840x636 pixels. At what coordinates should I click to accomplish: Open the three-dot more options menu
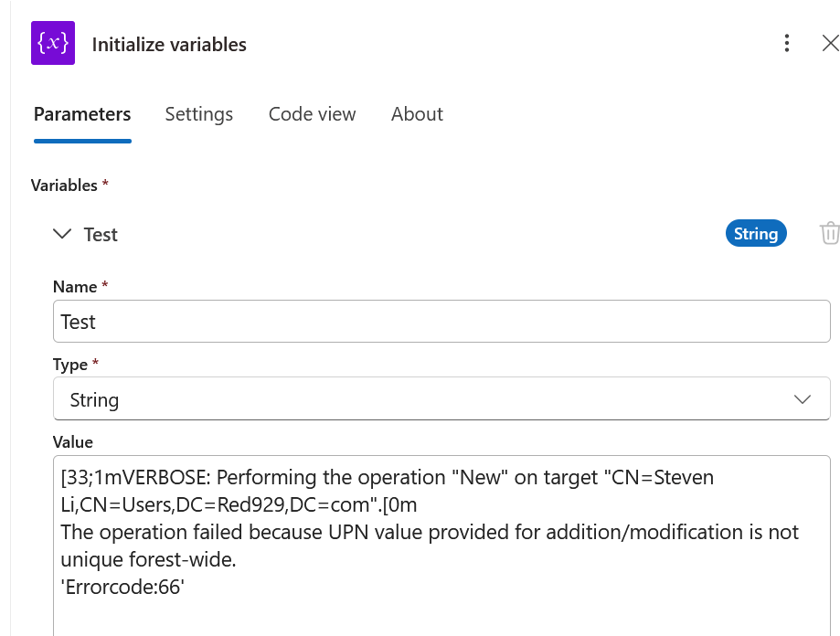pos(786,43)
